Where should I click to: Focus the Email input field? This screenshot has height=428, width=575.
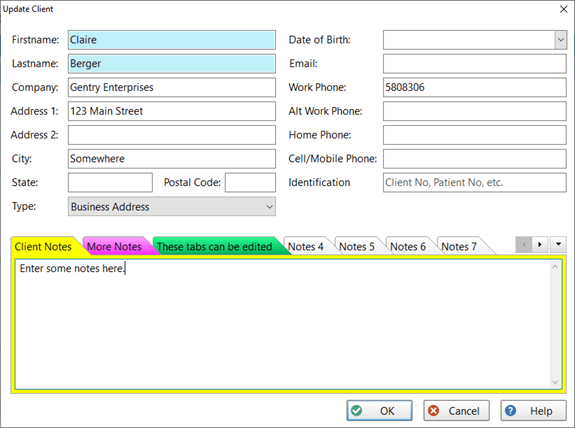(475, 63)
